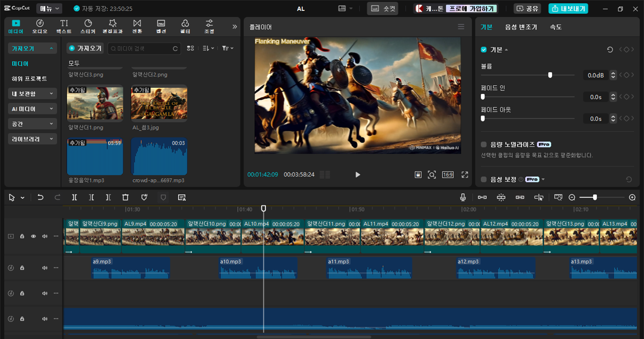Screen dimensions: 644x339
Task: Click the 프로에 가입하기 button
Action: [471, 9]
